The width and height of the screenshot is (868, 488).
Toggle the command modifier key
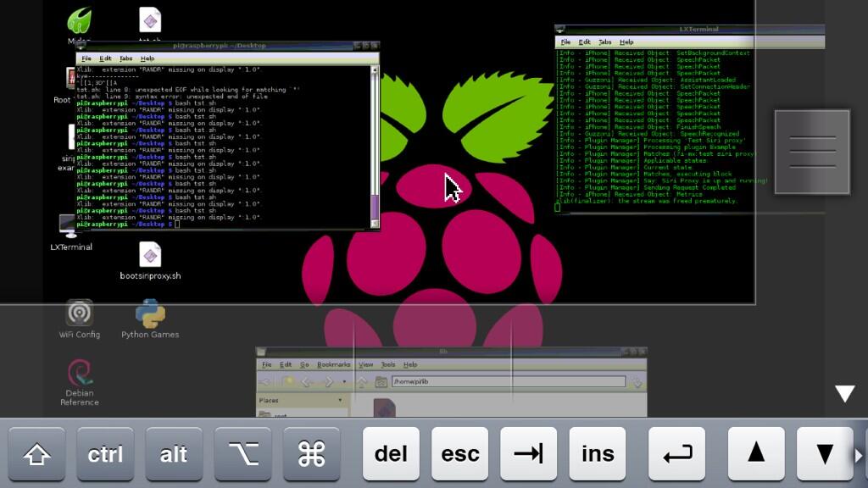coord(311,454)
